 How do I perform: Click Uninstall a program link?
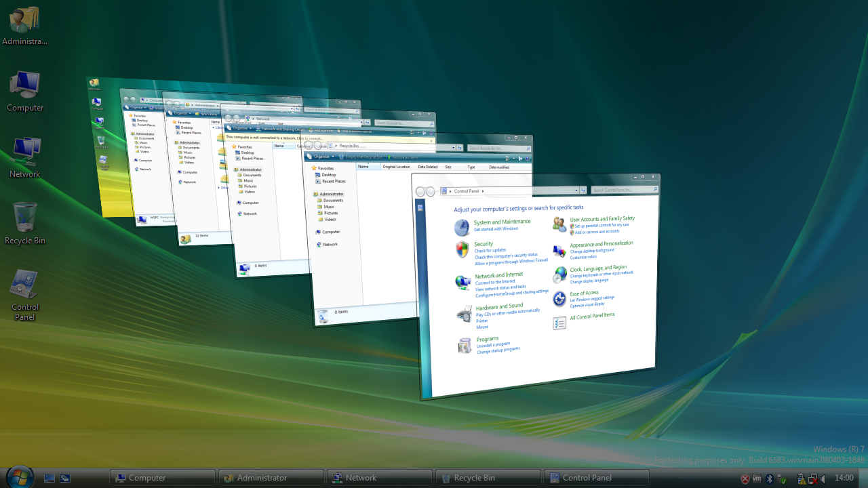[x=493, y=345]
